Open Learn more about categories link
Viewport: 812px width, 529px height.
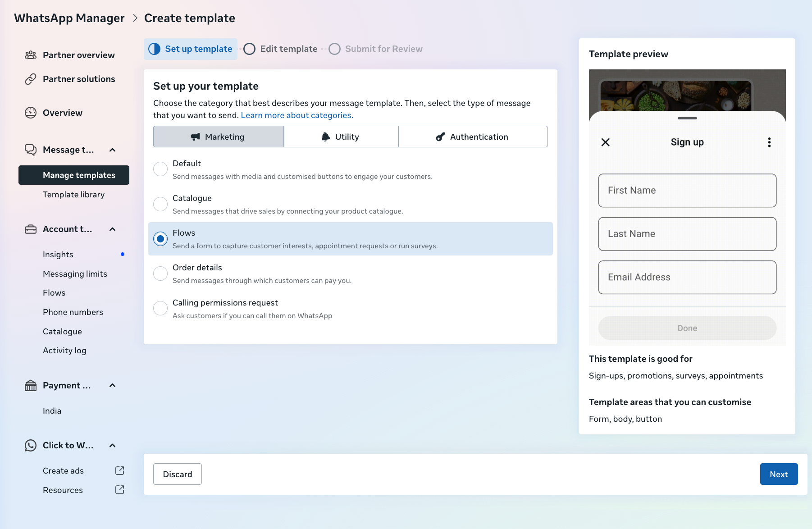click(297, 115)
